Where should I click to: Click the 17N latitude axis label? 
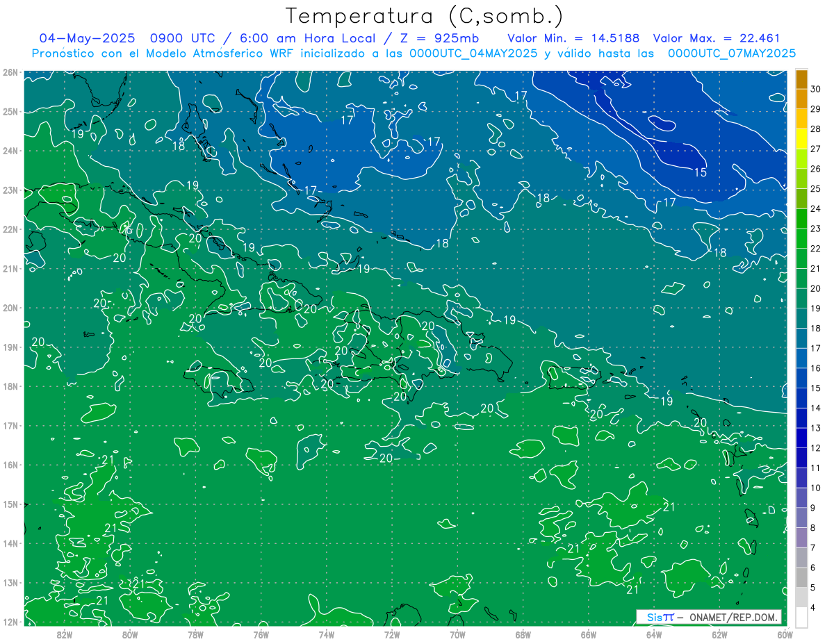coord(10,425)
